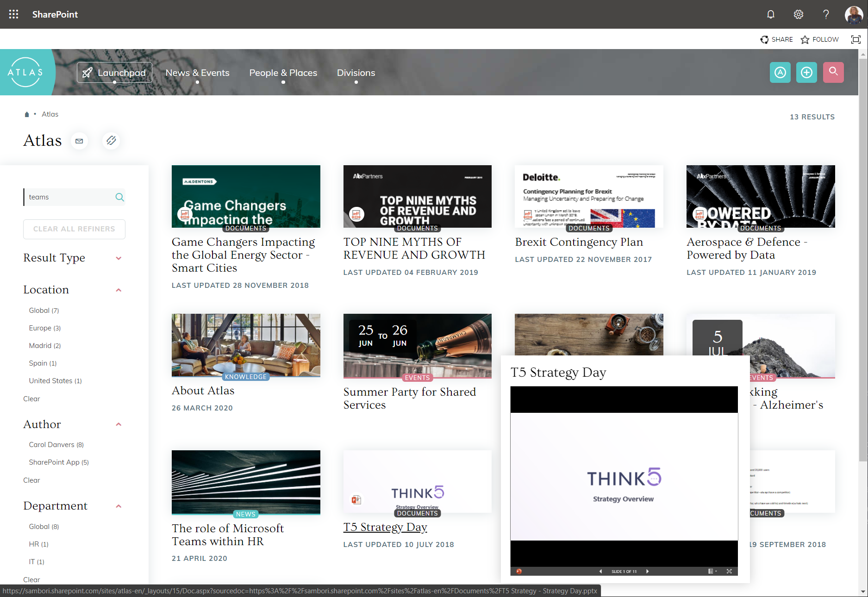
Task: Expand the Result Type refiner
Action: click(x=119, y=258)
